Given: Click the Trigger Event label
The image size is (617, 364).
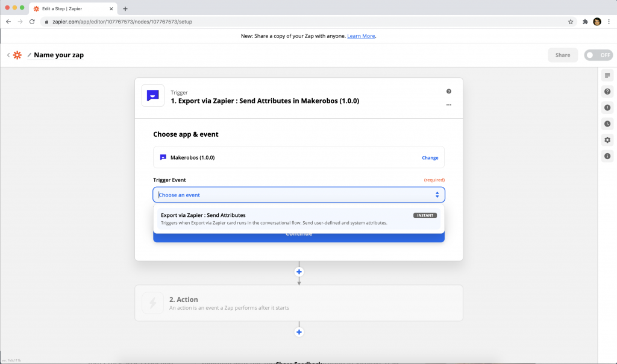Looking at the screenshot, I should coord(169,180).
